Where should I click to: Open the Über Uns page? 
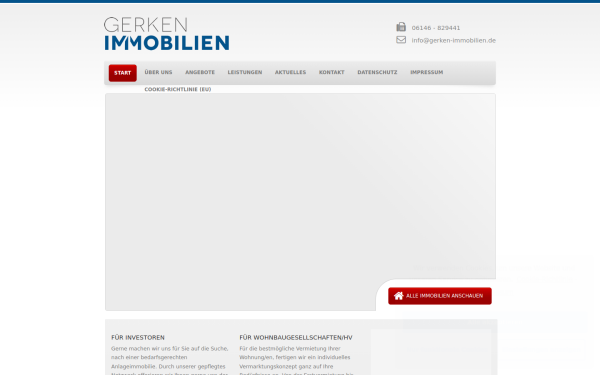click(158, 72)
